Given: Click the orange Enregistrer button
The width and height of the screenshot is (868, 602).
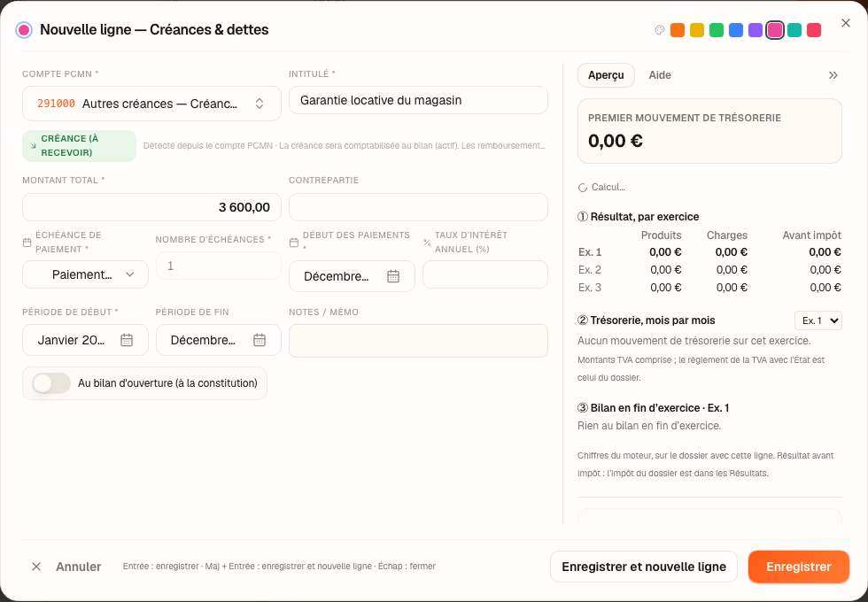Looking at the screenshot, I should click(x=798, y=567).
